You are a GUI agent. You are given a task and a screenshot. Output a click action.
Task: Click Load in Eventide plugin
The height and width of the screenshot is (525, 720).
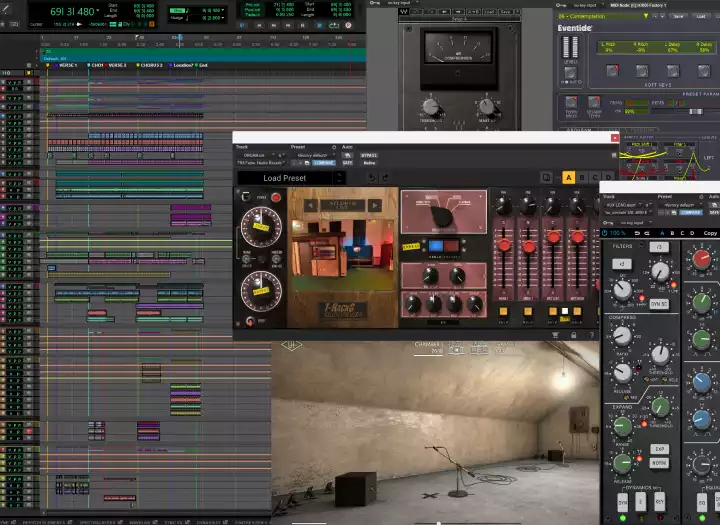coord(701,16)
